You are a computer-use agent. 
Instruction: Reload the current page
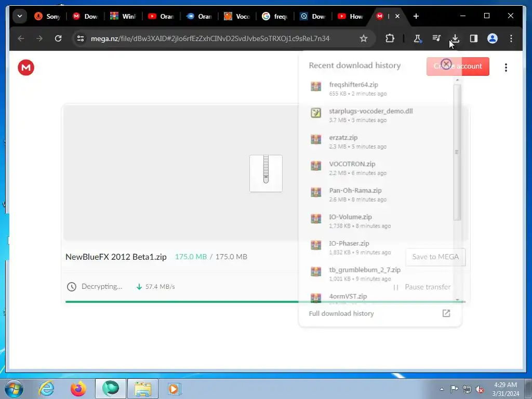(58, 38)
